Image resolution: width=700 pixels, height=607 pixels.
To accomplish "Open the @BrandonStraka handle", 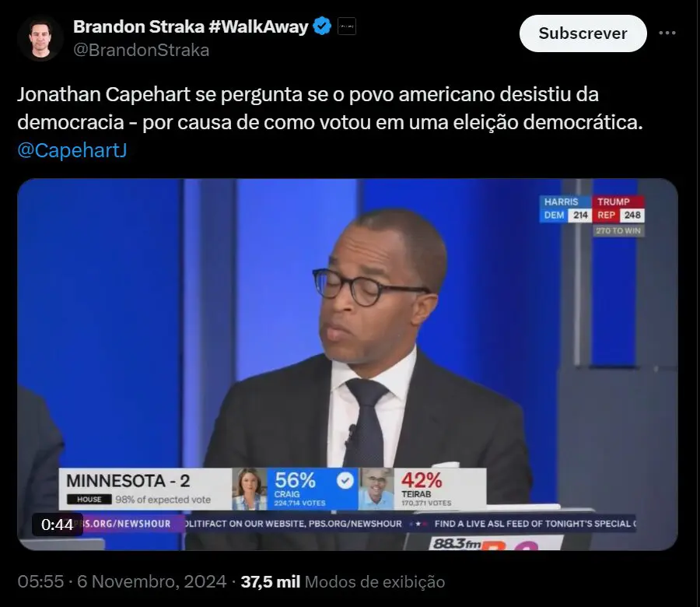I will coord(141,50).
